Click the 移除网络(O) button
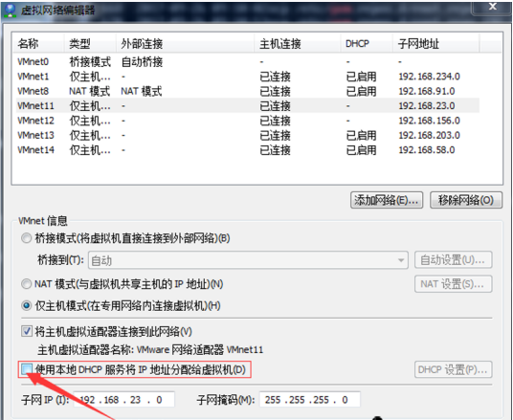513x420 pixels. (x=466, y=200)
